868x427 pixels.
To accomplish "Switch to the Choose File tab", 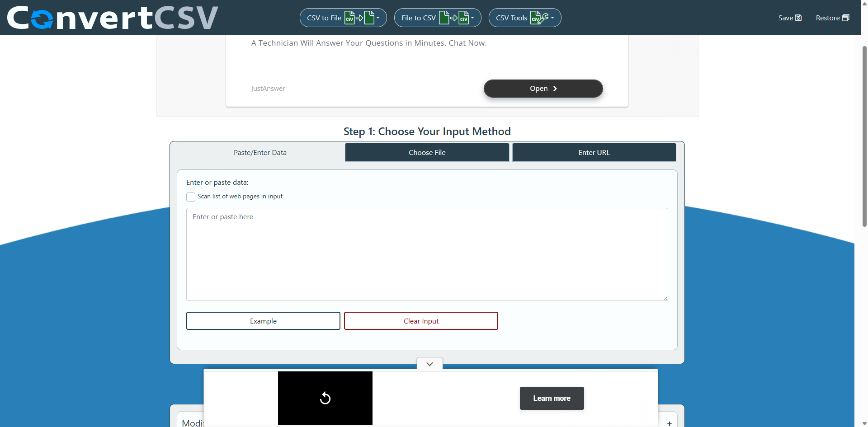I will pos(427,153).
